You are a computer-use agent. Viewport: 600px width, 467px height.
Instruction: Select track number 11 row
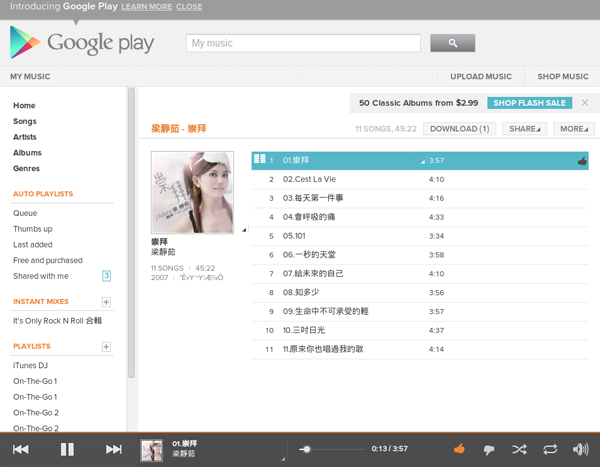pos(420,349)
